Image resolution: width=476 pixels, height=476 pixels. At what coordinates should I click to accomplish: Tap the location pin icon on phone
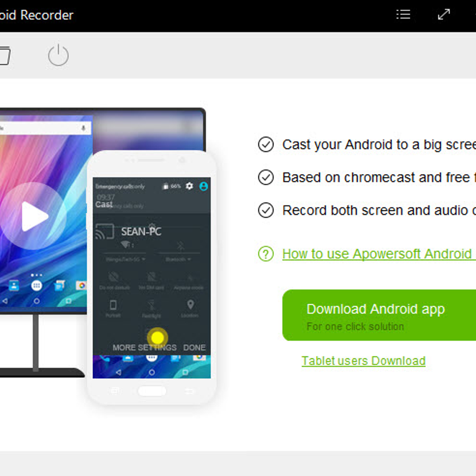tap(190, 305)
